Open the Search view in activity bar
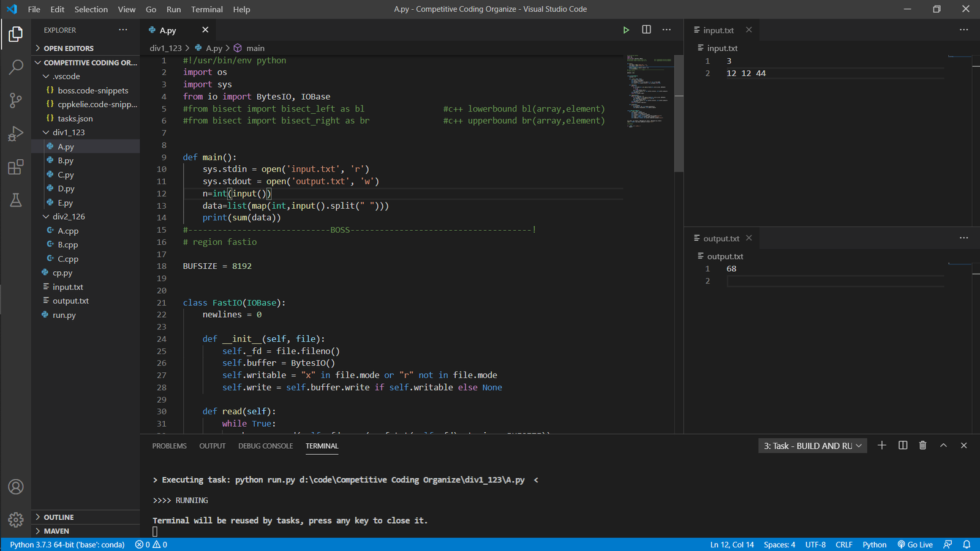Screen dimensions: 980x551 pyautogui.click(x=16, y=67)
